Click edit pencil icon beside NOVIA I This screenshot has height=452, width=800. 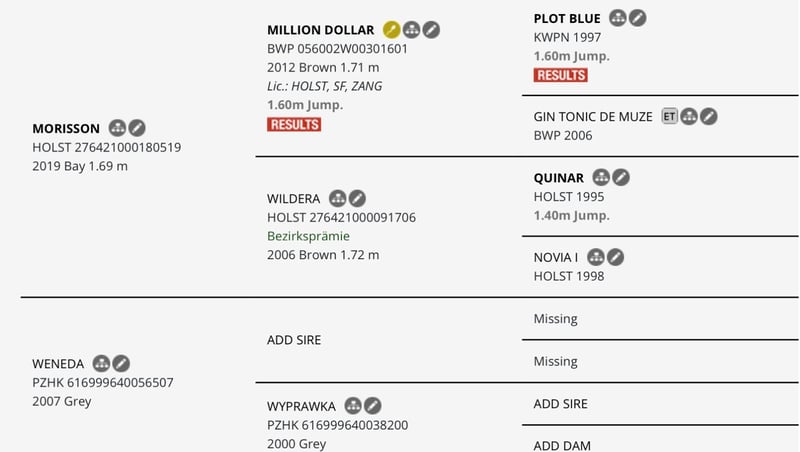pyautogui.click(x=615, y=257)
